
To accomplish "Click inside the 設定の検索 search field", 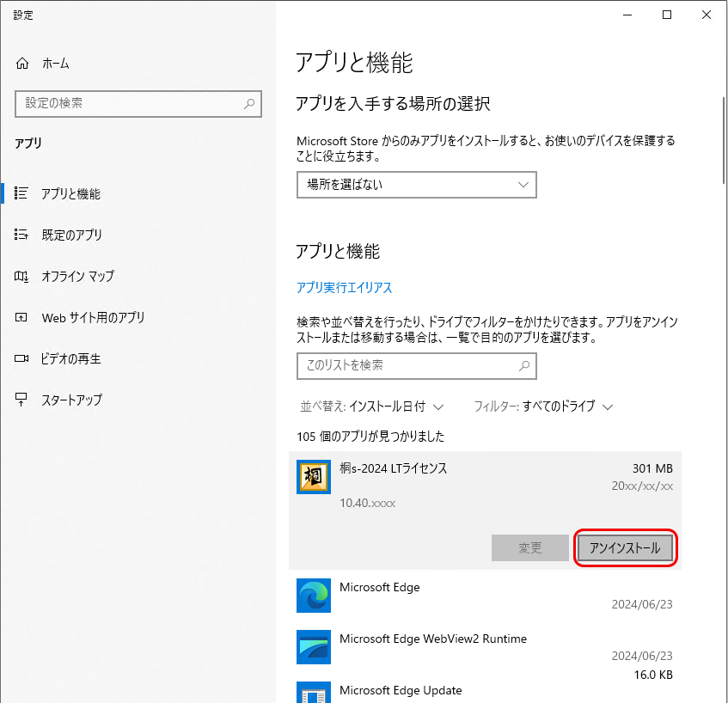I will (x=129, y=104).
